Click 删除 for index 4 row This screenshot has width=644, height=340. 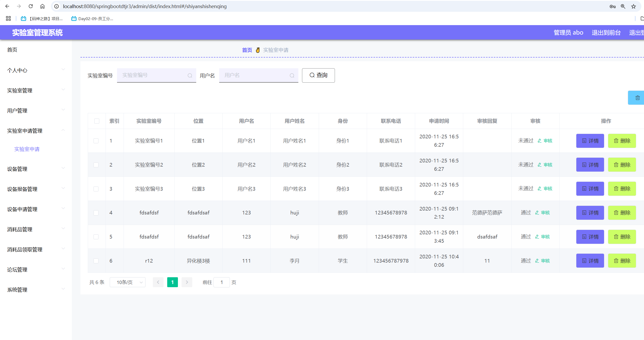(622, 213)
